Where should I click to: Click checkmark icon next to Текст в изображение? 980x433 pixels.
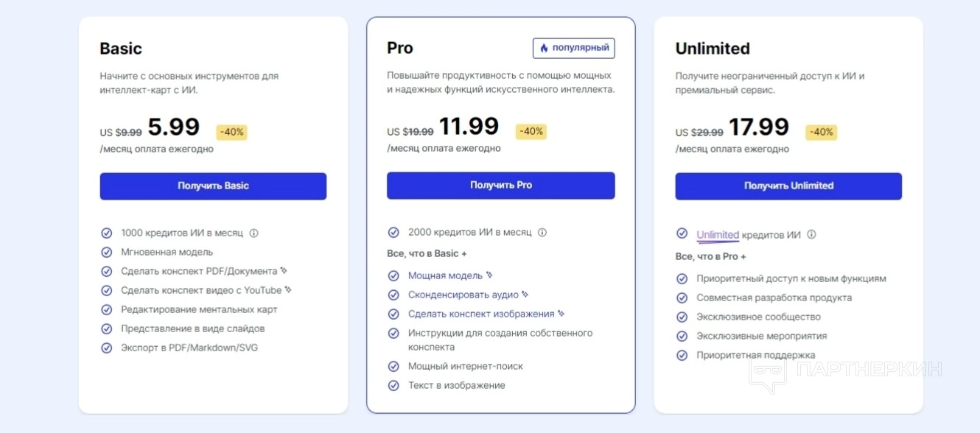click(x=393, y=385)
